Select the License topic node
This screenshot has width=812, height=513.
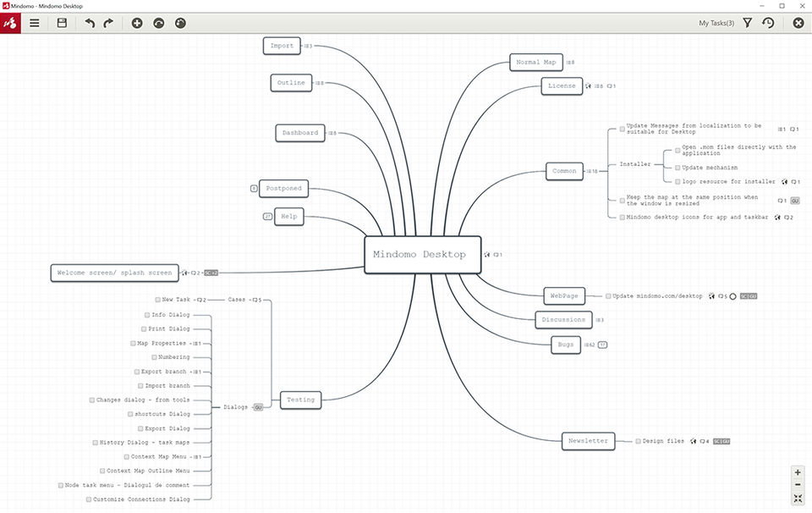[562, 86]
